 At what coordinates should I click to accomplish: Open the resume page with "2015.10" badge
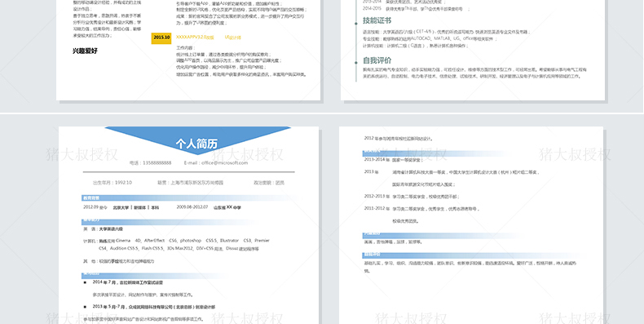click(188, 50)
